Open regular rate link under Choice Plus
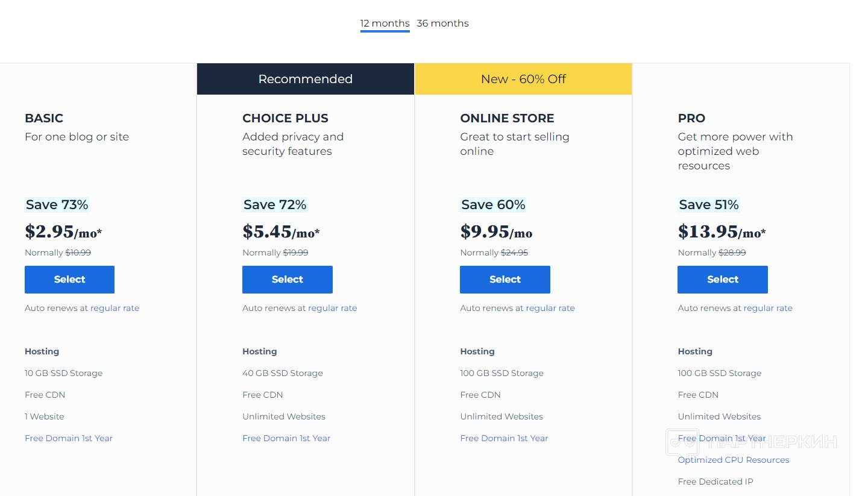 [332, 308]
